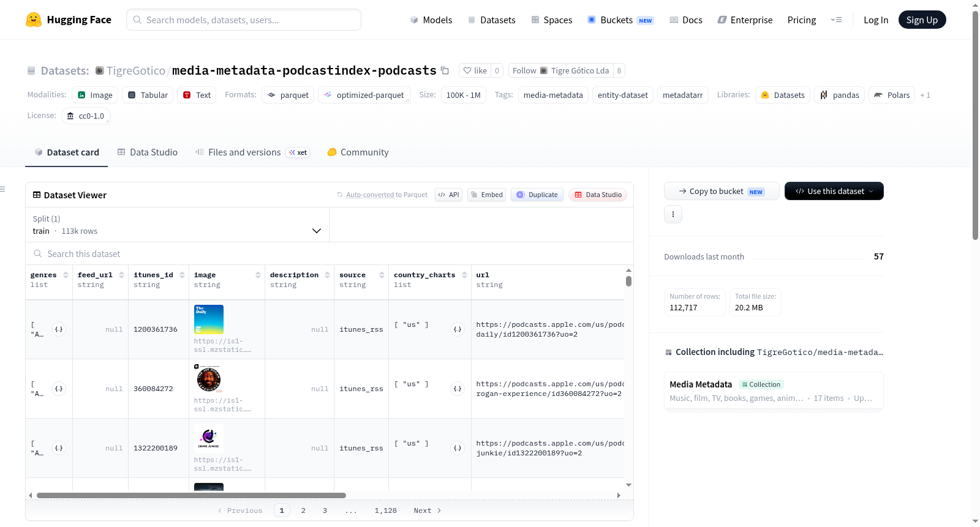The image size is (980, 527).
Task: Sort by the genres column
Action: [66, 275]
